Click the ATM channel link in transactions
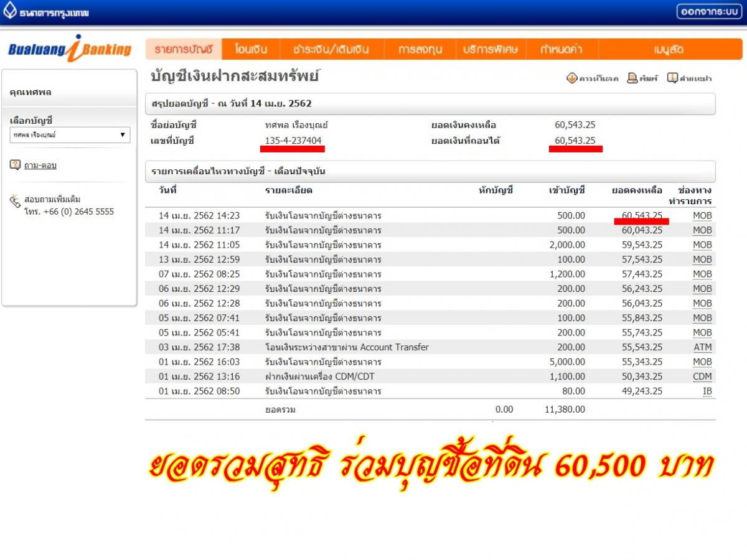Viewport: 747px width, 560px height. pyautogui.click(x=703, y=347)
